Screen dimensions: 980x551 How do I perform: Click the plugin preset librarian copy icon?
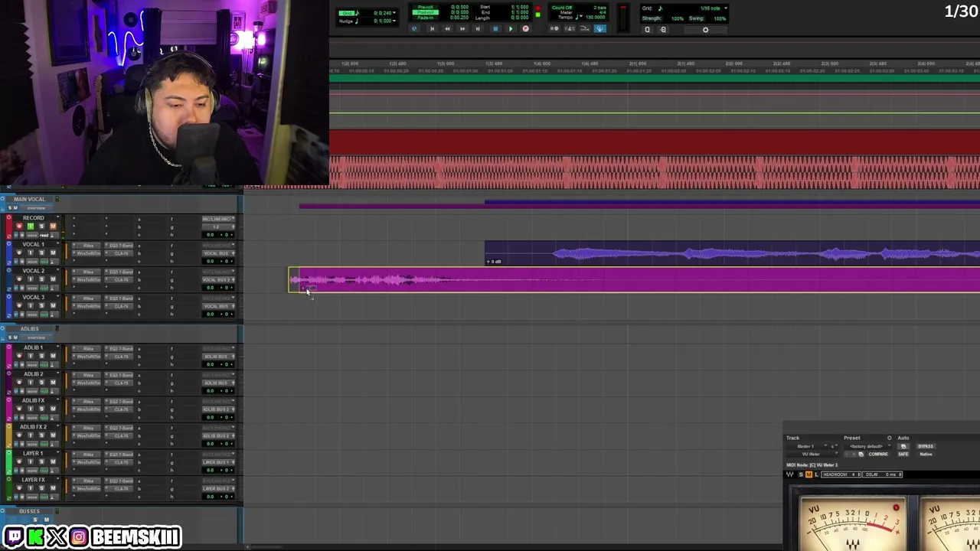tap(861, 454)
